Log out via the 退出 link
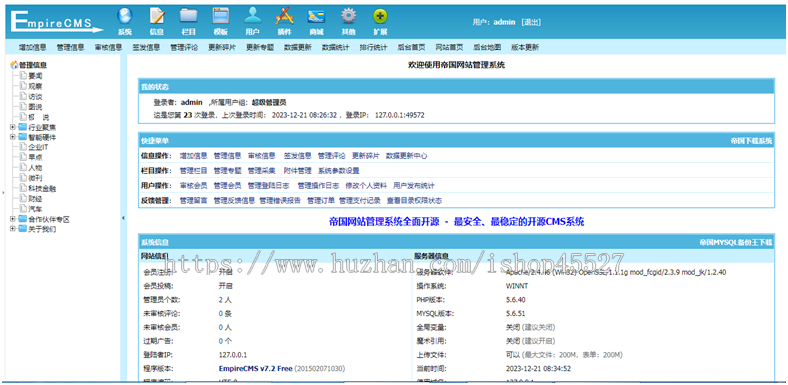The height and width of the screenshot is (385, 788). (531, 22)
